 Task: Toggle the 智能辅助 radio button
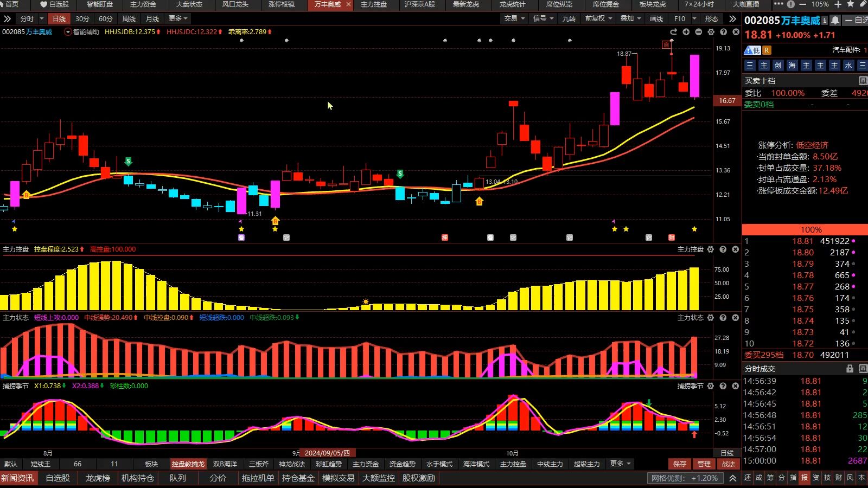[68, 32]
